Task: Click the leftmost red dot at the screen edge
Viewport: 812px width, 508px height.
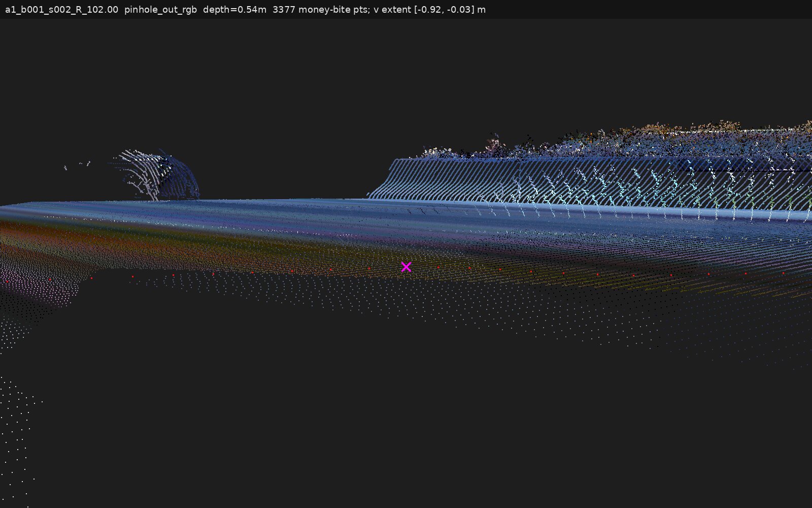Action: (7, 280)
